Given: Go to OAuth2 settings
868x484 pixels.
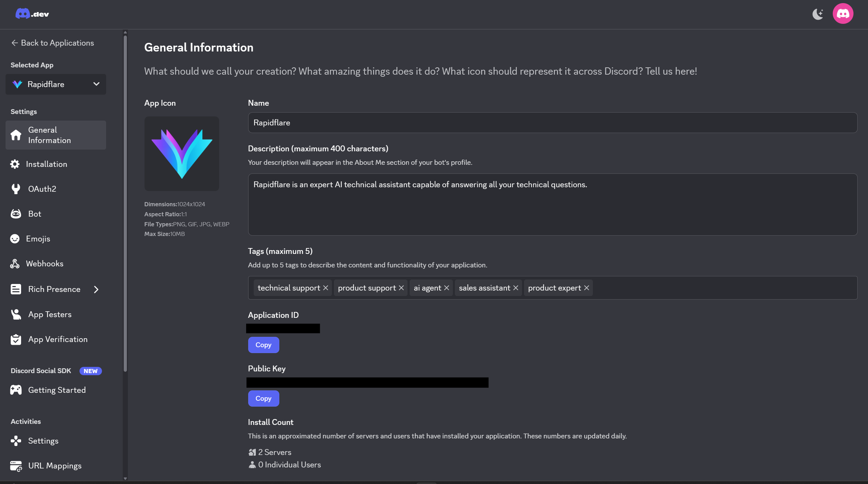Looking at the screenshot, I should click(42, 189).
